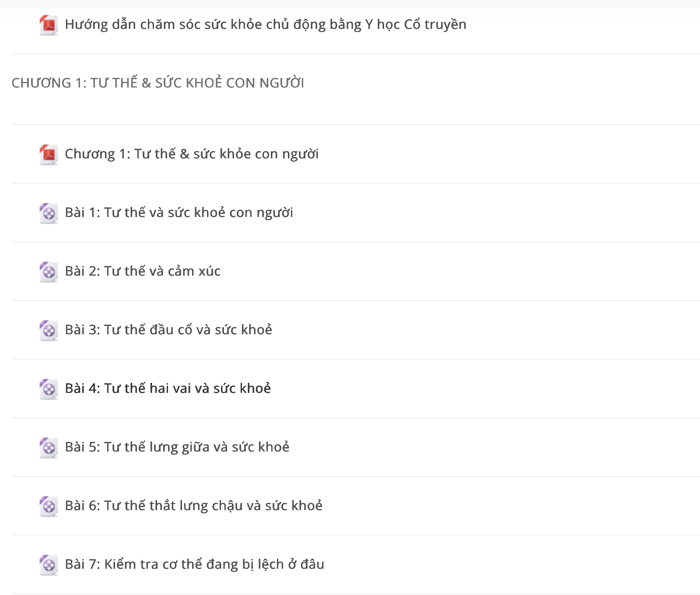
Task: Select video icon of Bài 3
Action: coord(49,330)
